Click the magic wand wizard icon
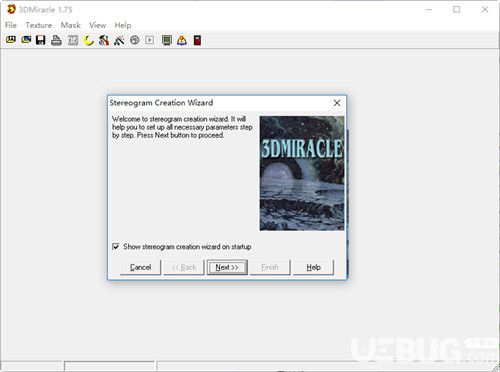 click(119, 40)
